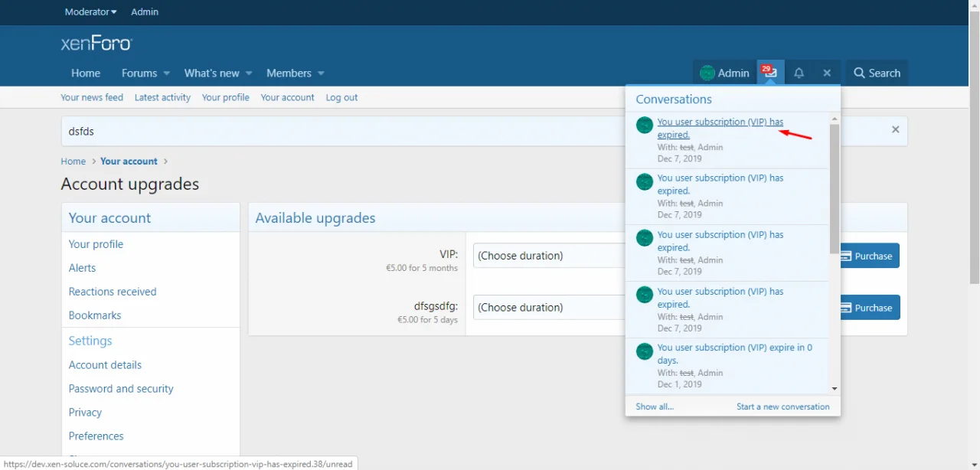Open the VIP duration dropdown
Viewport: 980px width, 470px height.
(550, 256)
